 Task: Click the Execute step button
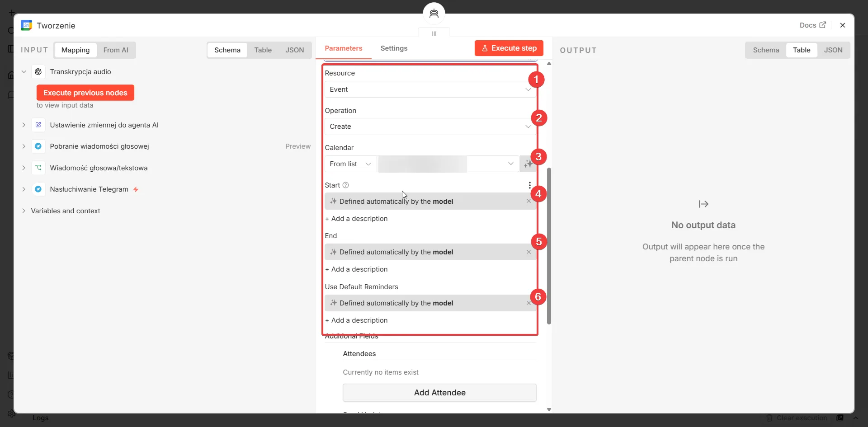(509, 48)
